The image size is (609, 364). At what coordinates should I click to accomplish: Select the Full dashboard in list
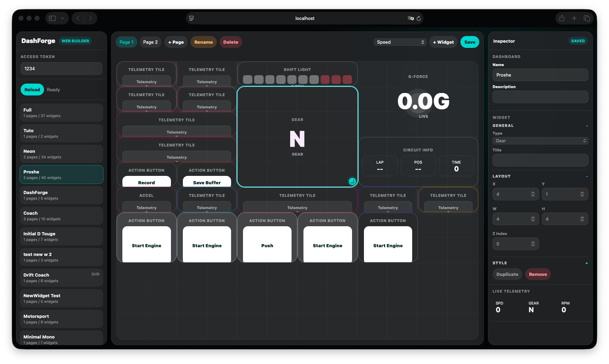point(62,113)
